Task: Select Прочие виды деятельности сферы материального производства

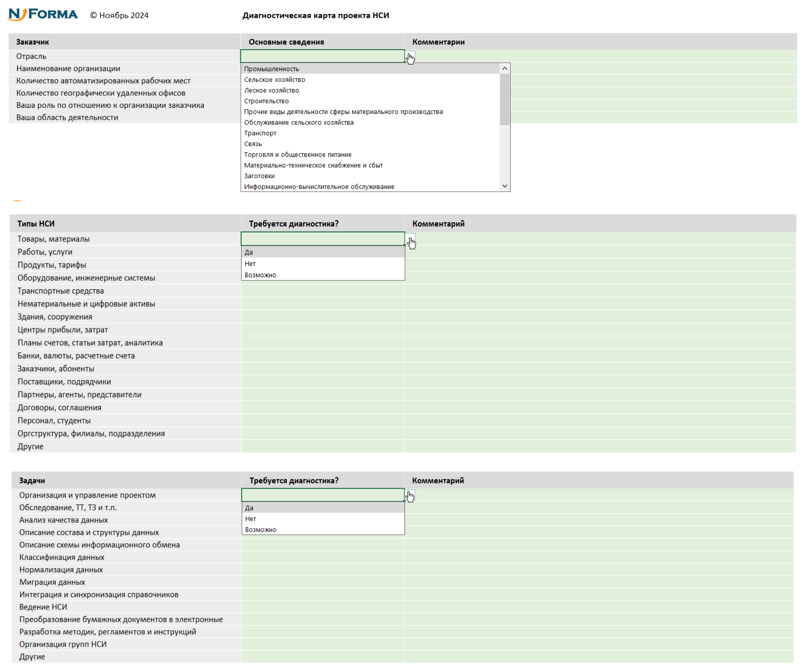Action: [370, 112]
